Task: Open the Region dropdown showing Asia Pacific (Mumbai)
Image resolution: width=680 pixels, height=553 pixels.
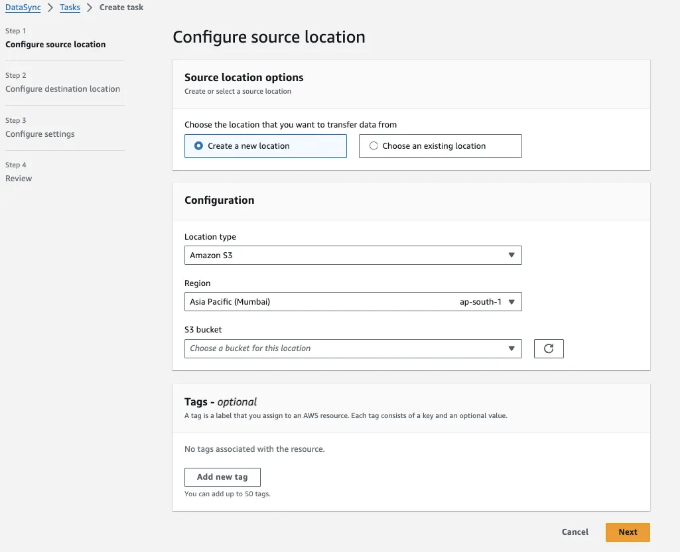Action: point(353,301)
